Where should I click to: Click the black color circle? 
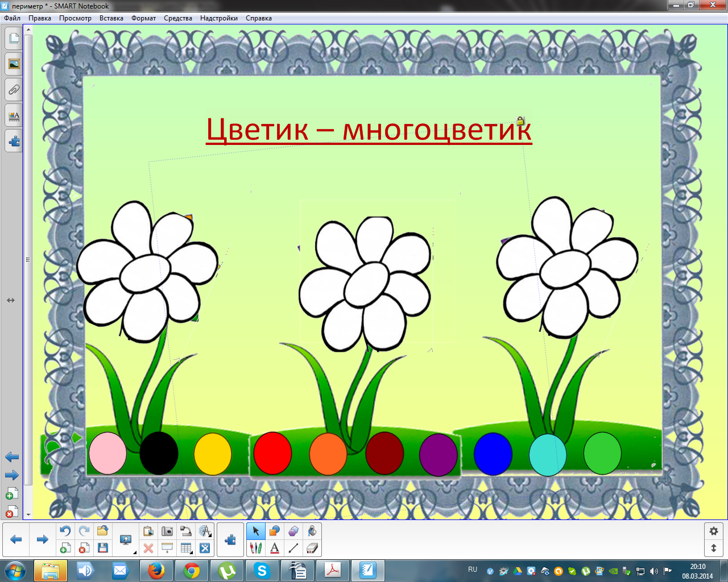[x=159, y=453]
